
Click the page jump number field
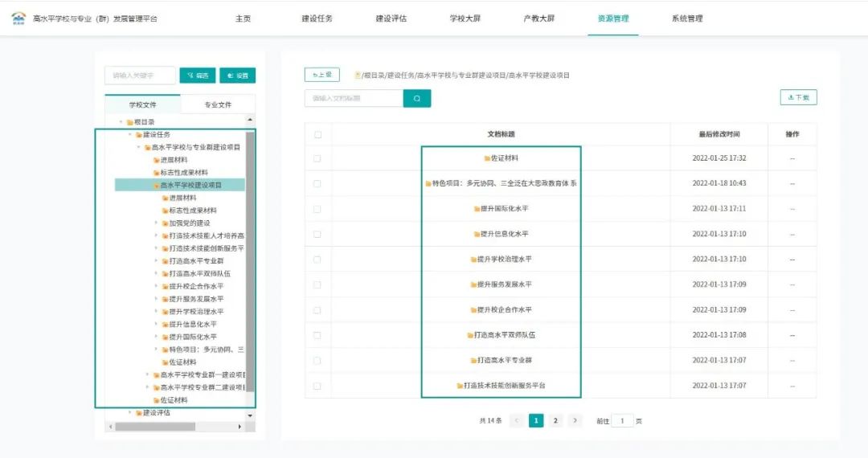click(x=622, y=421)
